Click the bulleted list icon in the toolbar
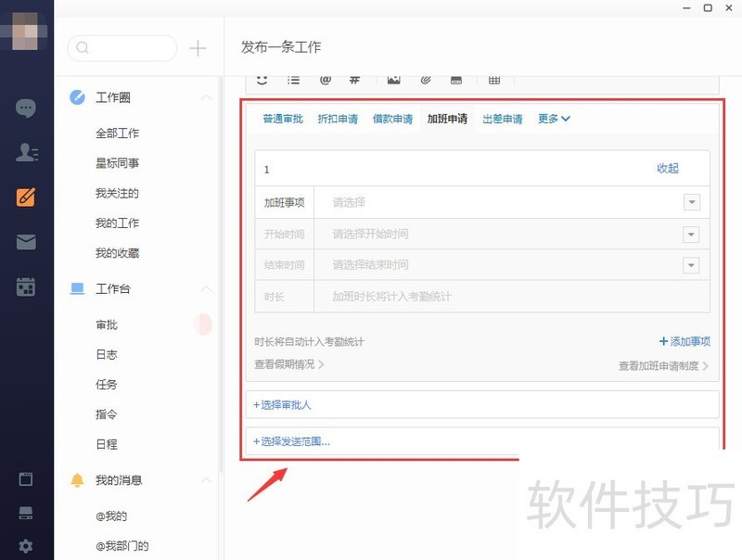The height and width of the screenshot is (560, 742). [x=293, y=80]
